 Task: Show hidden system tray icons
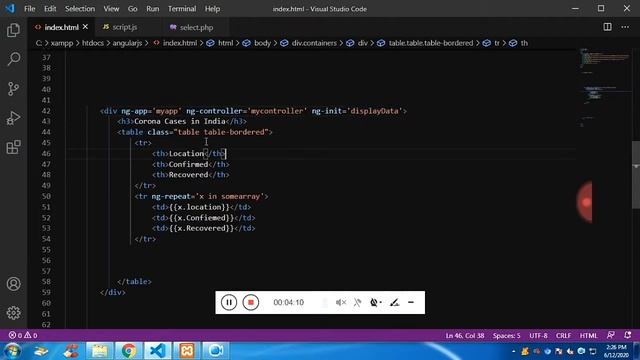(x=513, y=351)
